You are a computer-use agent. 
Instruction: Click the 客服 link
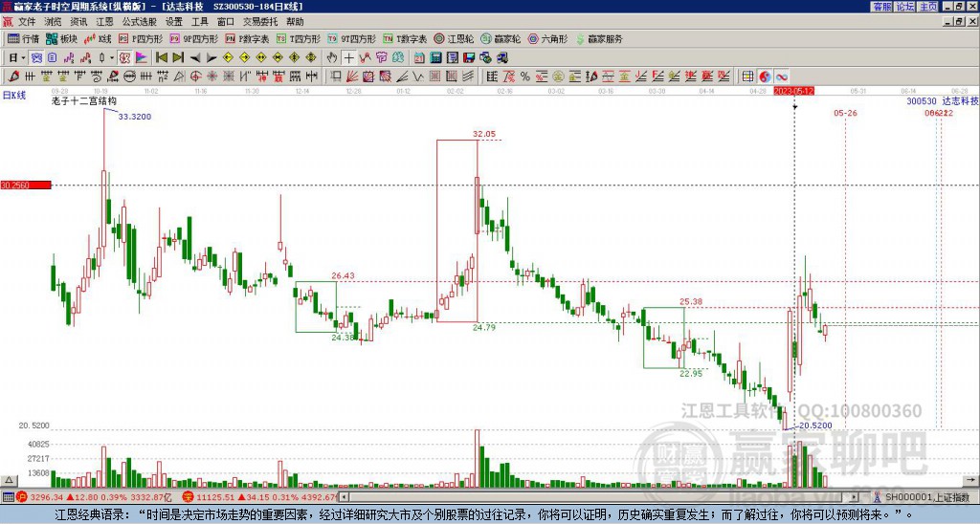pyautogui.click(x=881, y=7)
